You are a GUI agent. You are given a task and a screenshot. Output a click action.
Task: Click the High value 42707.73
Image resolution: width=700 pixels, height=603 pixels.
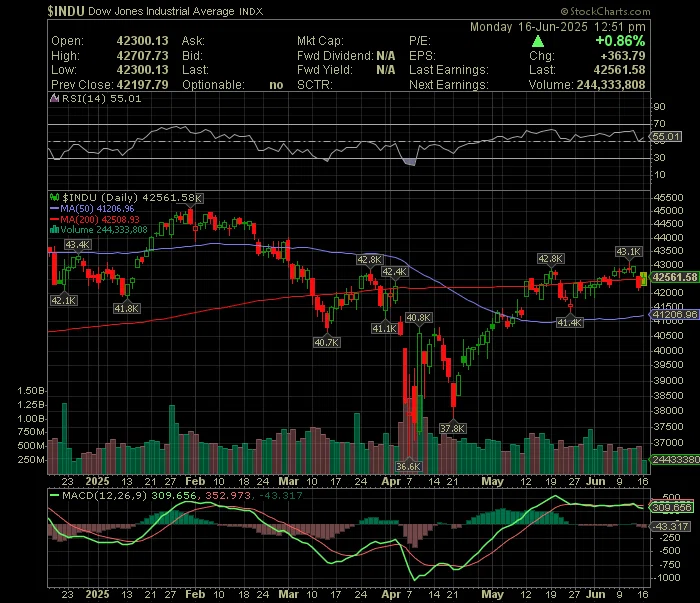(x=142, y=56)
